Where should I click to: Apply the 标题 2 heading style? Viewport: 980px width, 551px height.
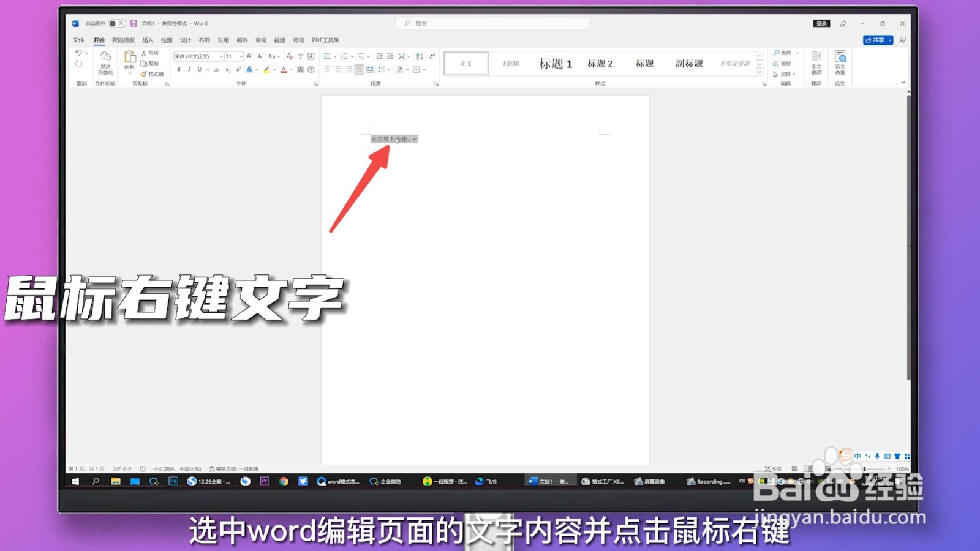600,64
